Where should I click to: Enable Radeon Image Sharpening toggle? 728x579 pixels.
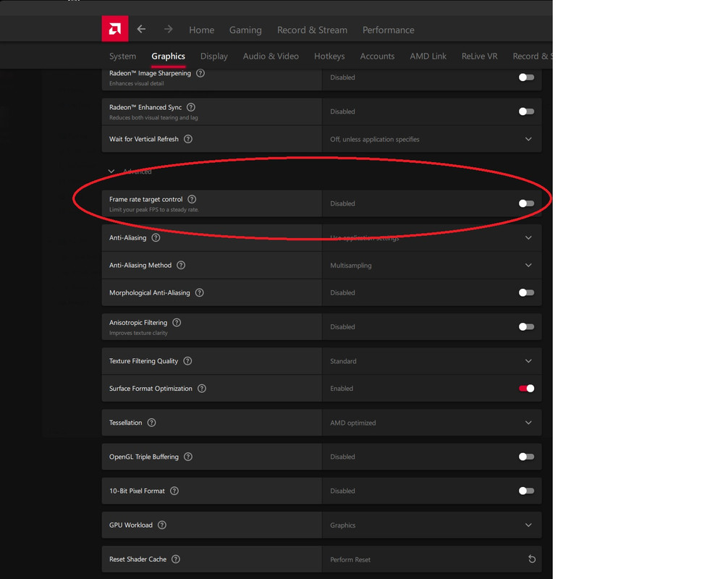pyautogui.click(x=527, y=77)
